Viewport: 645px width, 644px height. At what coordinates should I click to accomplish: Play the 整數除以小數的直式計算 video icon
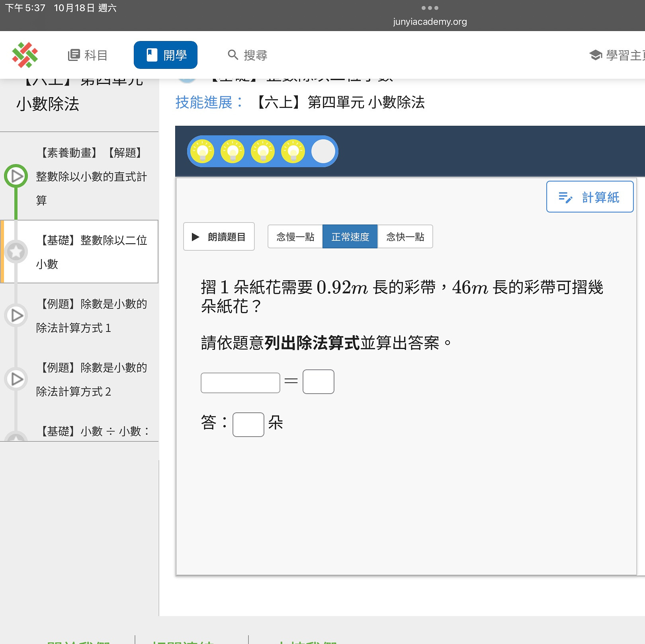coord(16,176)
